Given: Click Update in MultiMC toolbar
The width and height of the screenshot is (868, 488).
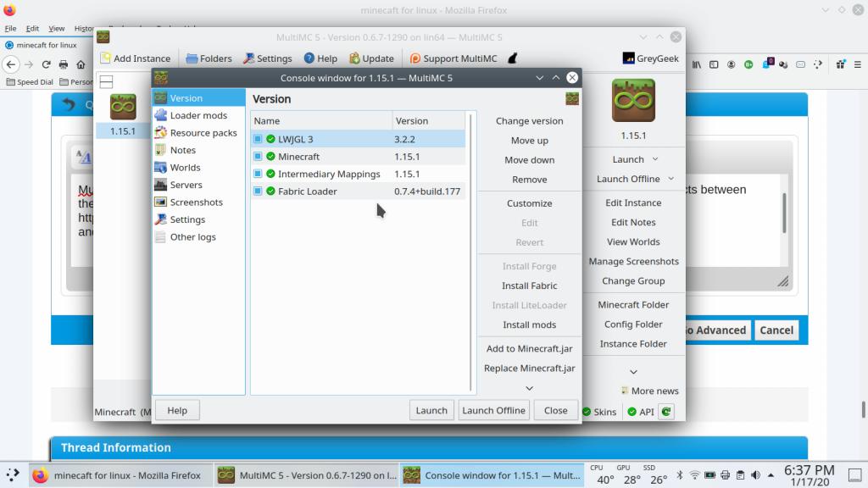Looking at the screenshot, I should 371,58.
